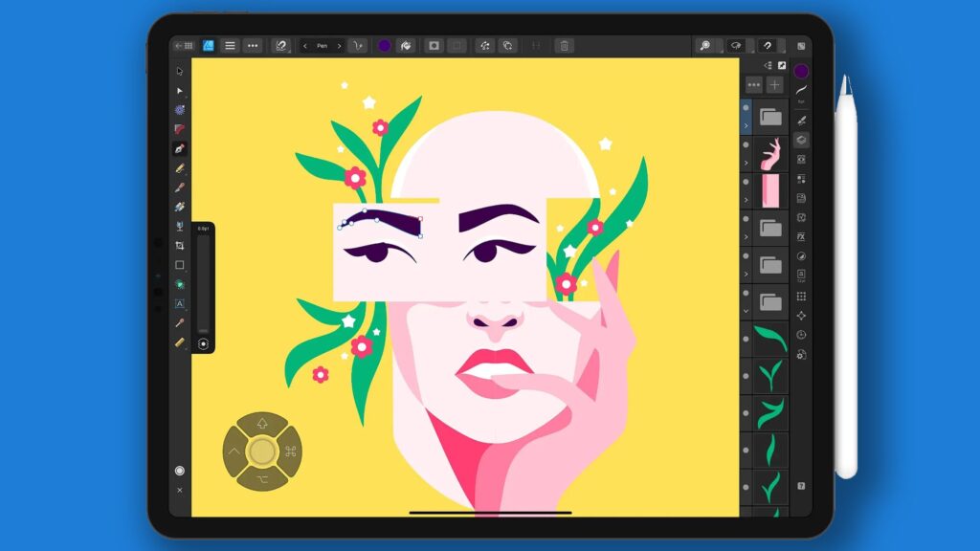Toggle visibility of the hand layer
This screenshot has height=551, width=980.
(x=746, y=143)
